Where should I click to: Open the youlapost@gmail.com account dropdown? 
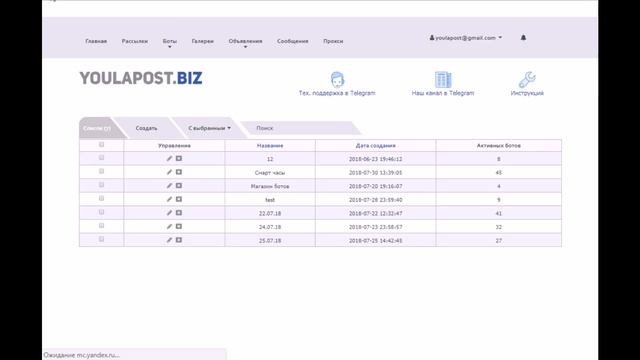click(466, 38)
